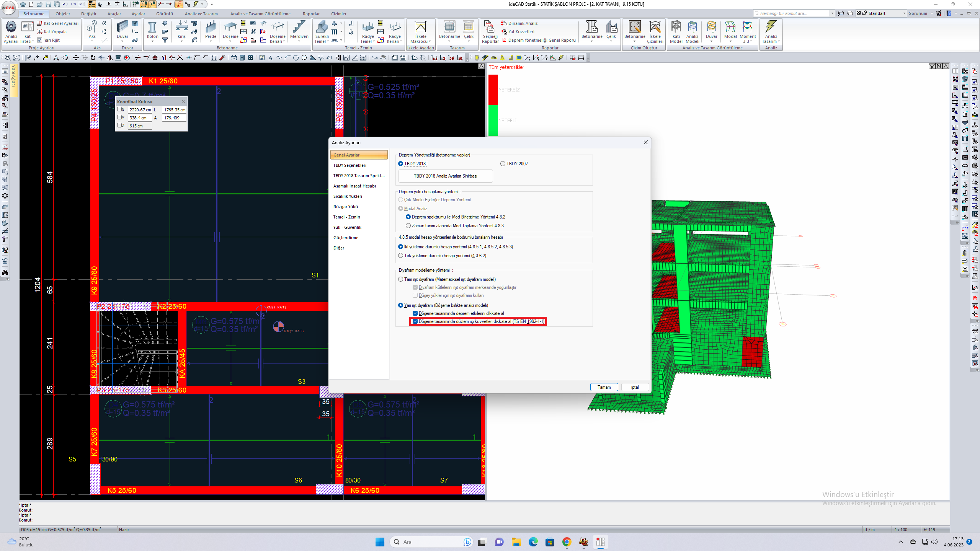Image resolution: width=980 pixels, height=551 pixels.
Task: Click the Z coordinate value field
Action: [140, 126]
